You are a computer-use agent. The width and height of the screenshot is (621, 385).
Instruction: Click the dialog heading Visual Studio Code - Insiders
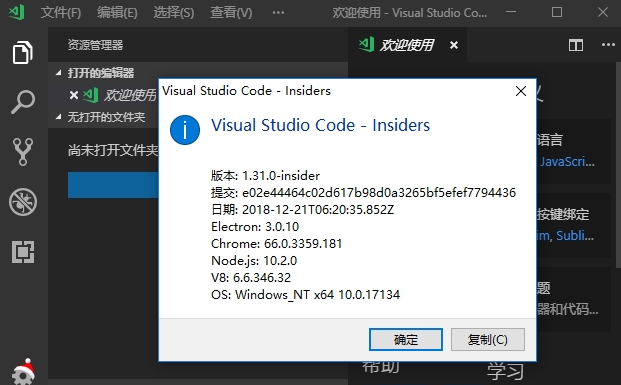(320, 125)
